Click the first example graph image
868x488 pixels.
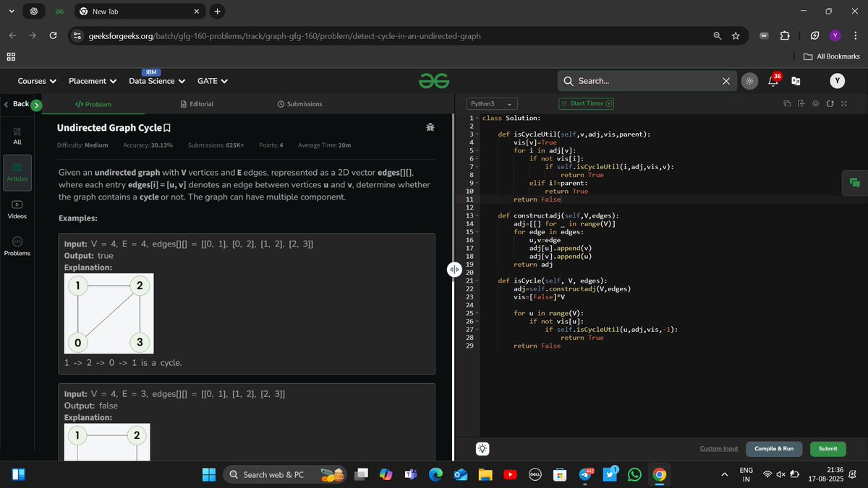click(109, 314)
